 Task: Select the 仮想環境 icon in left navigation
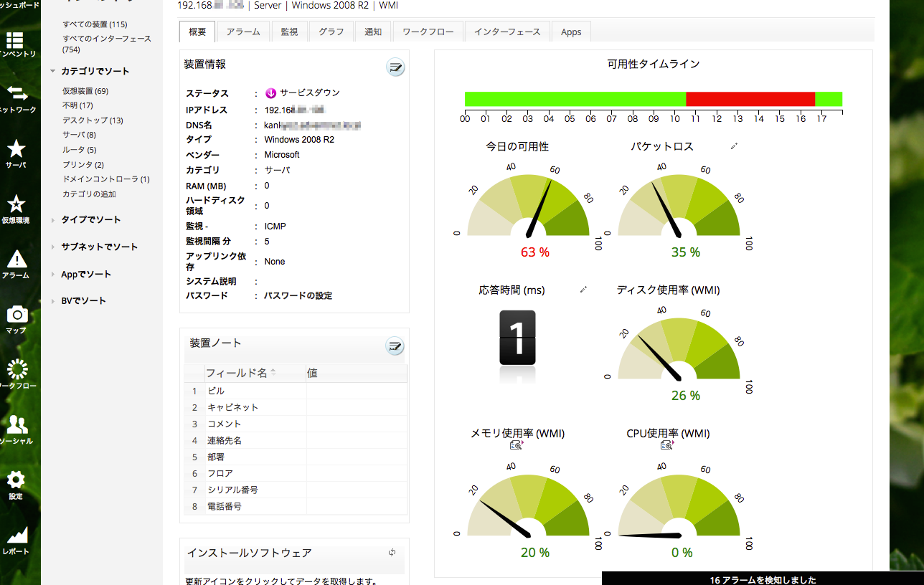coord(18,208)
